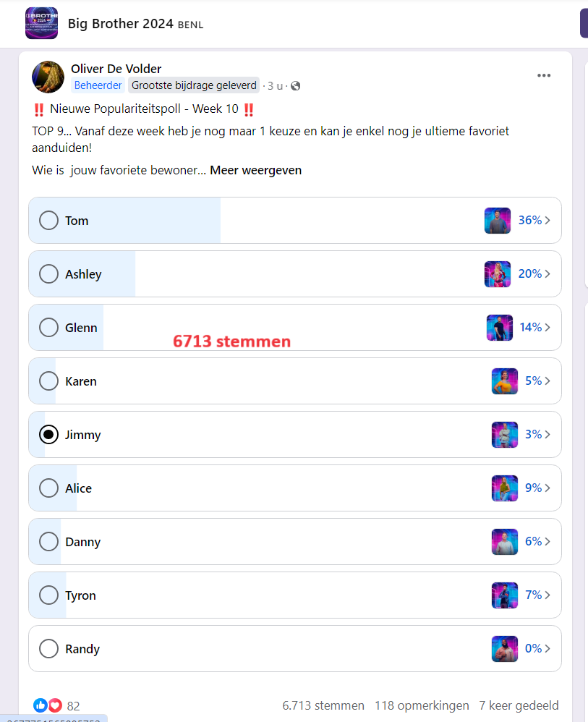Click Meer weergeven to expand post
Viewport: 588px width, 722px height.
(255, 170)
